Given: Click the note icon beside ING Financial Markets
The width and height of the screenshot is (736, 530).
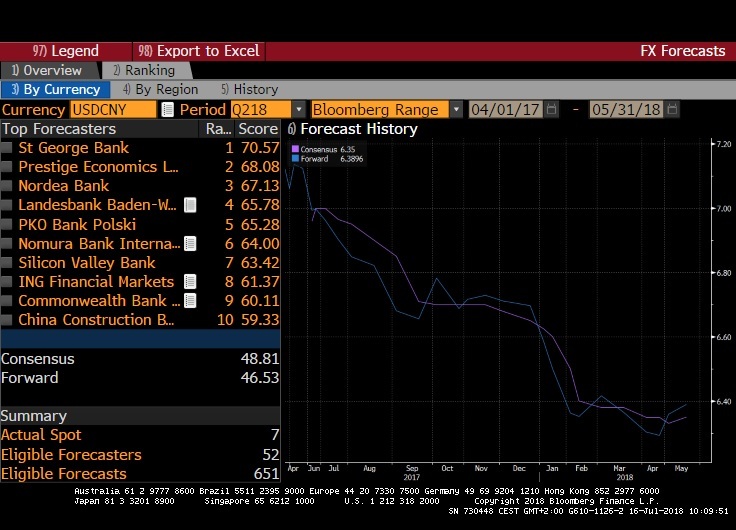Looking at the screenshot, I should click(190, 282).
